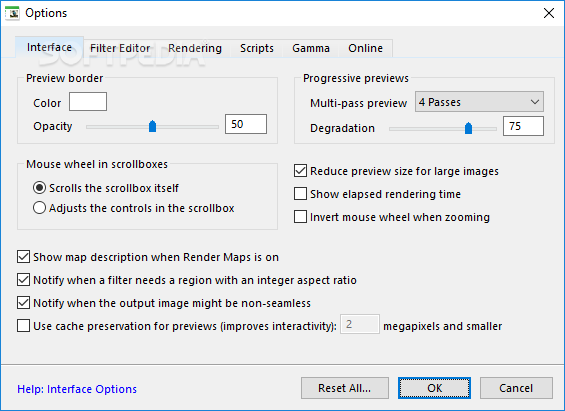Expand the Multi-pass preview dropdown

coord(479,102)
